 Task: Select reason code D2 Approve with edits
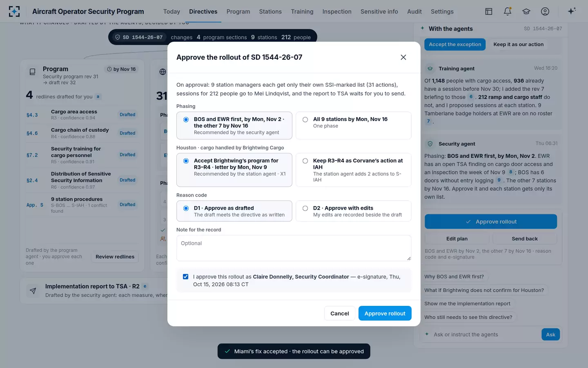353,211
